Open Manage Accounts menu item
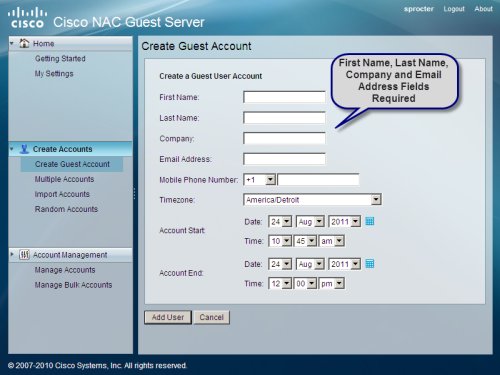The image size is (500, 375). click(x=65, y=270)
